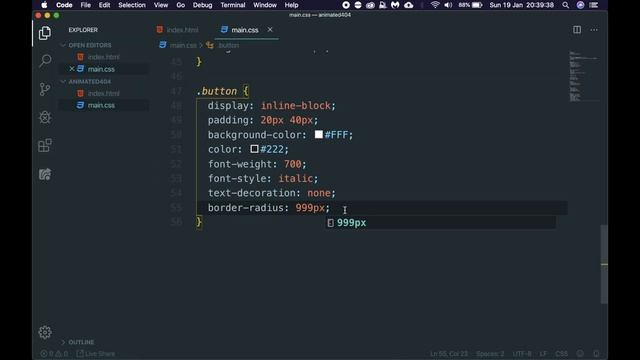The height and width of the screenshot is (360, 640).
Task: Open the Help menu
Action: 291,5
